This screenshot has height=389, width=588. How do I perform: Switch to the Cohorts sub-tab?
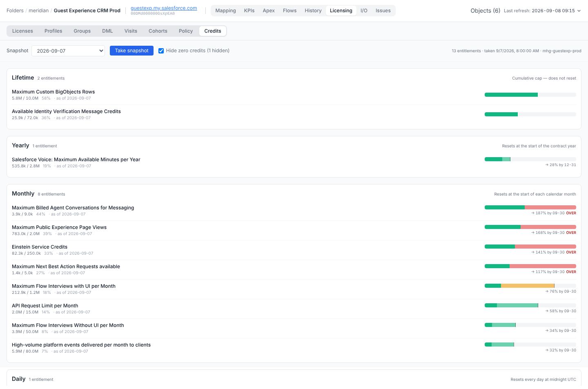pos(158,31)
